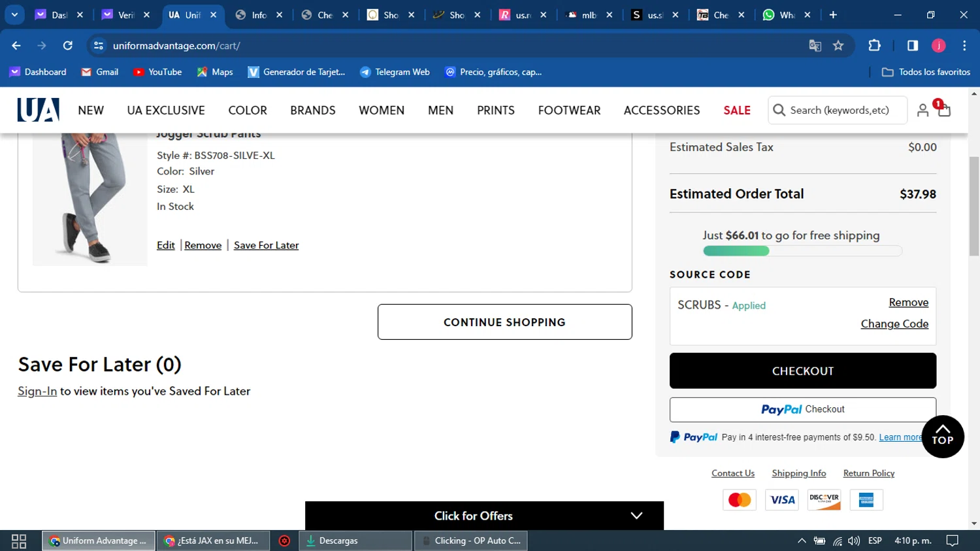Viewport: 980px width, 551px height.
Task: Click the American Express card icon
Action: click(x=866, y=500)
